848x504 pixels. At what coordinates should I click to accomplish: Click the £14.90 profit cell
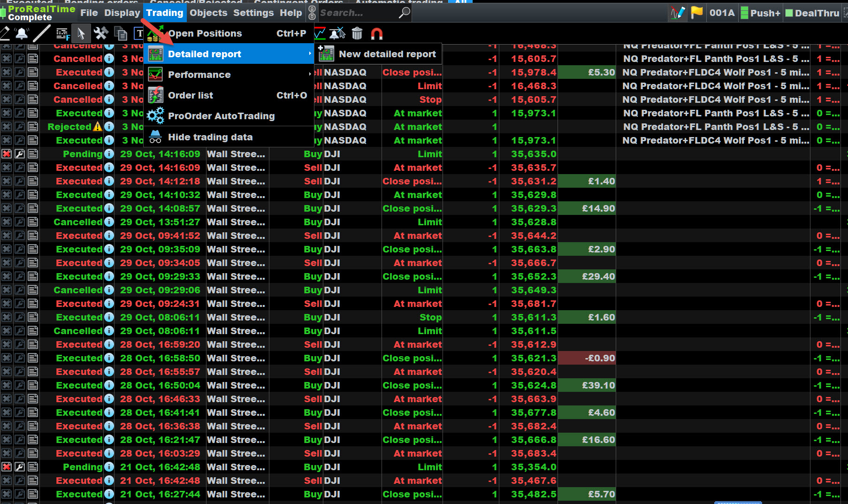tap(587, 208)
